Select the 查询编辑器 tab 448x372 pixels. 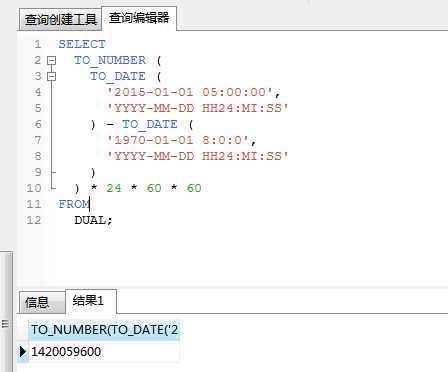point(139,18)
